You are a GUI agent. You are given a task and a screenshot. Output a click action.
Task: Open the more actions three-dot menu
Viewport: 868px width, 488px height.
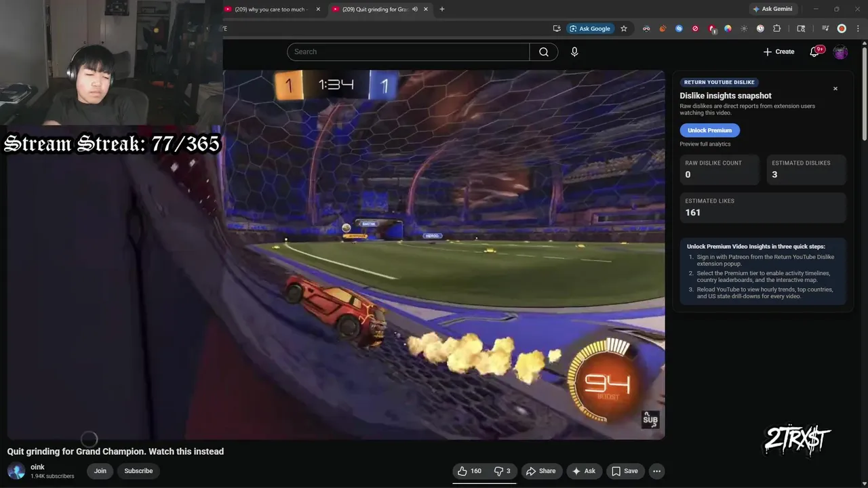656,471
